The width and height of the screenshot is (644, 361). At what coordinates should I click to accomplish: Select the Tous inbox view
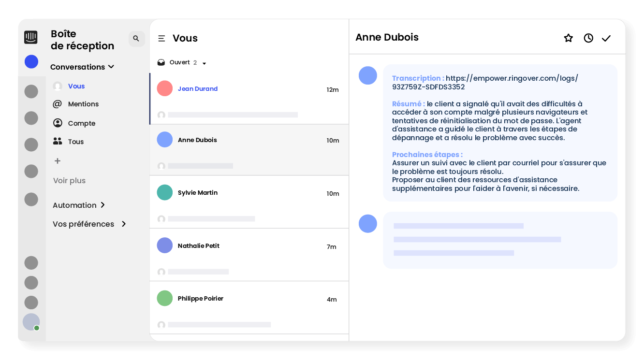(75, 142)
